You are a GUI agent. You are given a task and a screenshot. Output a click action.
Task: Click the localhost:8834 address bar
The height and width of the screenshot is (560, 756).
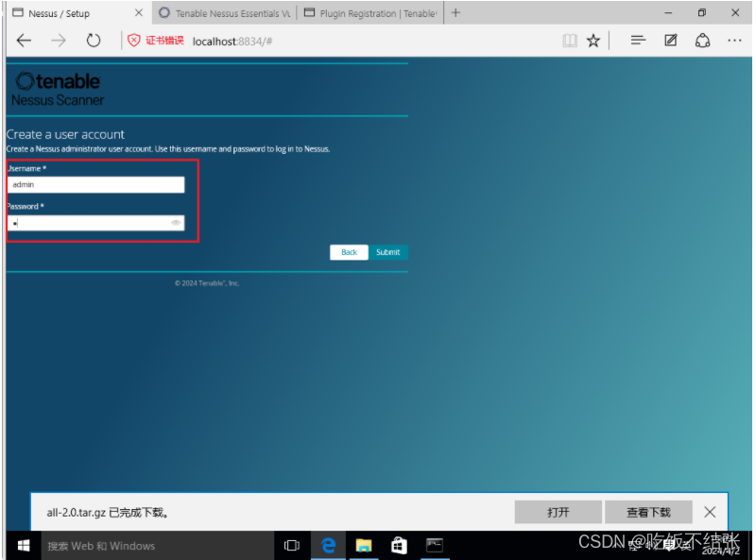[x=232, y=42]
